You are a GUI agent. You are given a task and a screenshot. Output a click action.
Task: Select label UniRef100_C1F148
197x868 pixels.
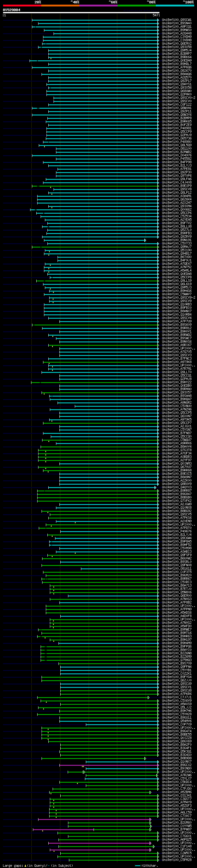[x=176, y=846]
